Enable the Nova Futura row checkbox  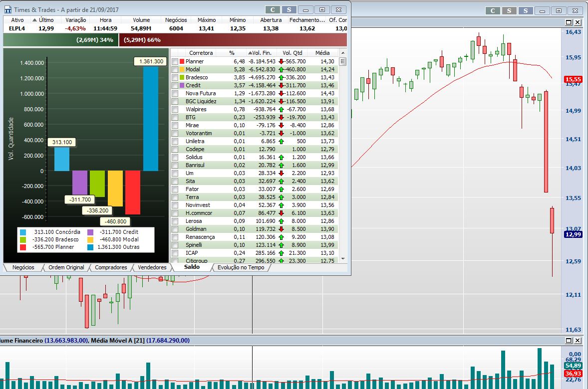pyautogui.click(x=175, y=93)
